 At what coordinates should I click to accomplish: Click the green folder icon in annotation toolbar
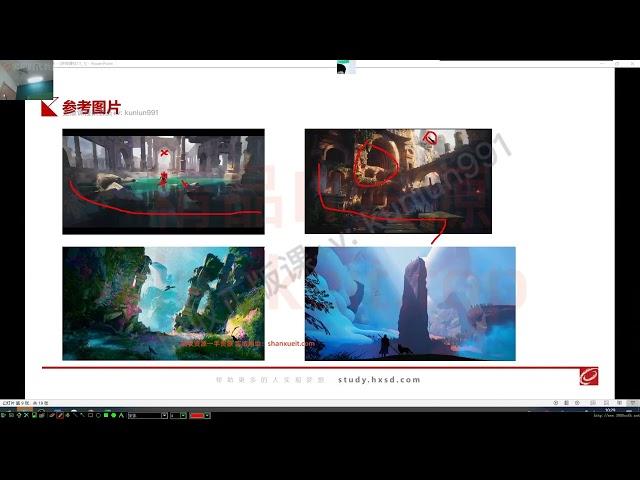point(42,415)
